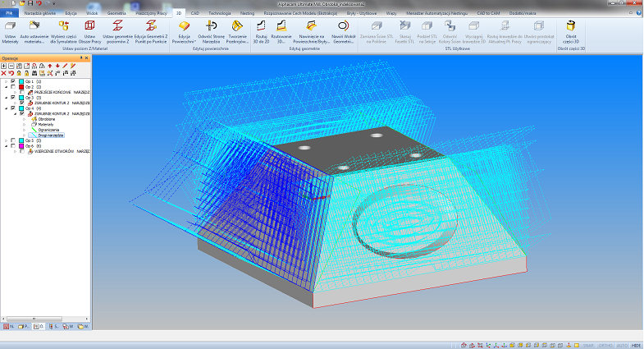Uncheck the Op 1 checkbox
This screenshot has height=349, width=644.
(13, 82)
